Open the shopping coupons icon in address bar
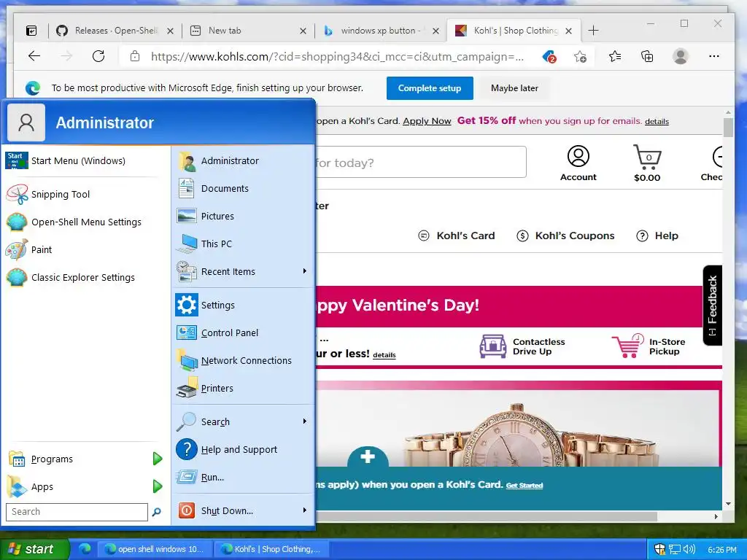 (549, 57)
